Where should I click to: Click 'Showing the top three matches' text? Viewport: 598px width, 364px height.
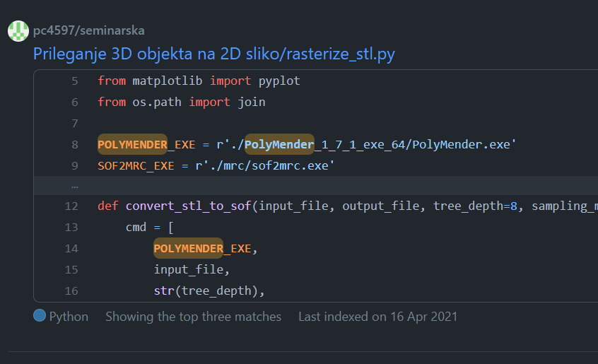(194, 317)
